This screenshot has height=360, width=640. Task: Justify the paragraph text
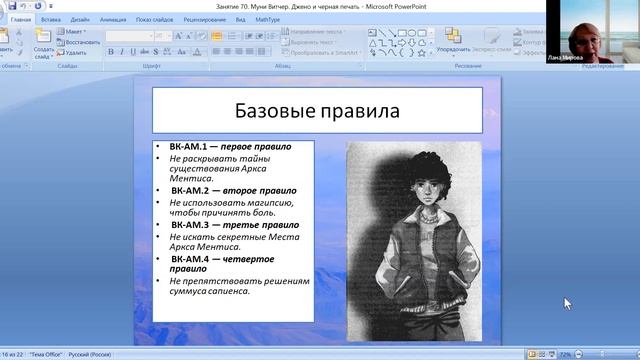point(250,51)
